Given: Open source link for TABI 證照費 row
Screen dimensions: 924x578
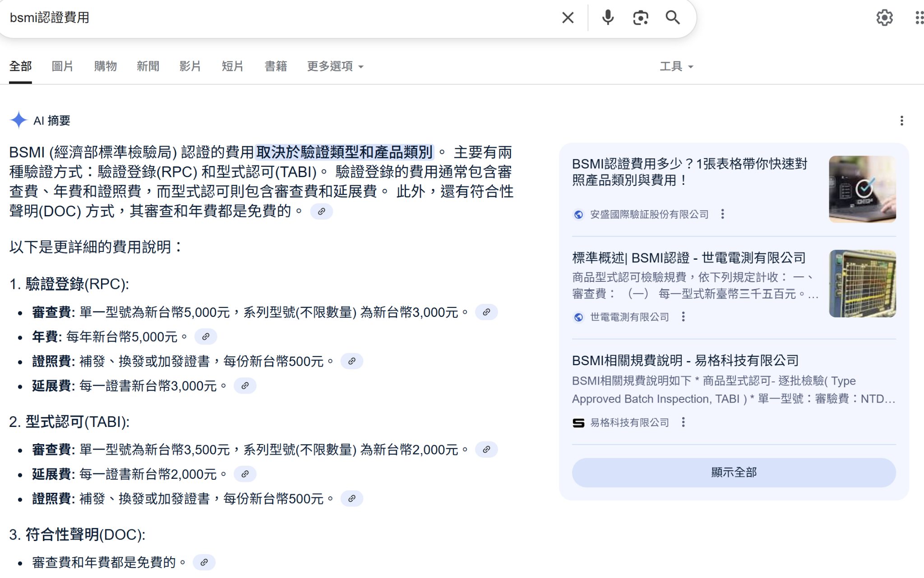Looking at the screenshot, I should [x=352, y=499].
